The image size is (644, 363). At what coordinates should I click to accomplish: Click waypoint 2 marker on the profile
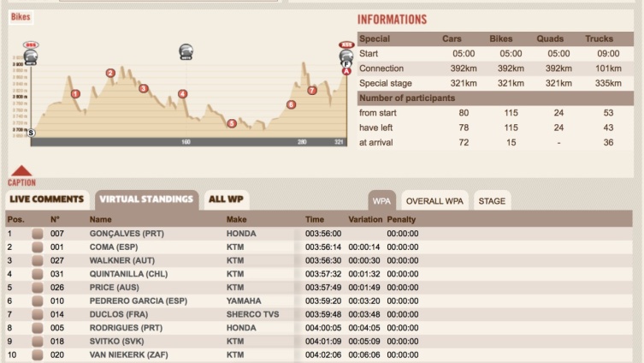(110, 73)
